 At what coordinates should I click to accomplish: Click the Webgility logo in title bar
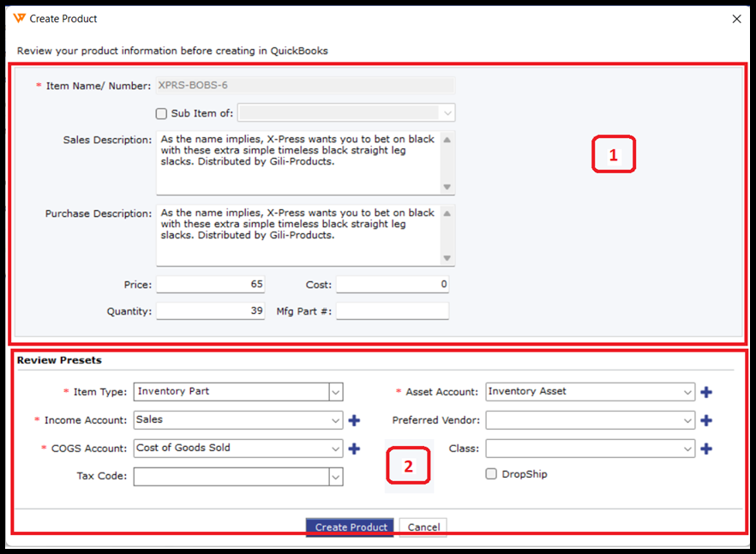point(19,18)
